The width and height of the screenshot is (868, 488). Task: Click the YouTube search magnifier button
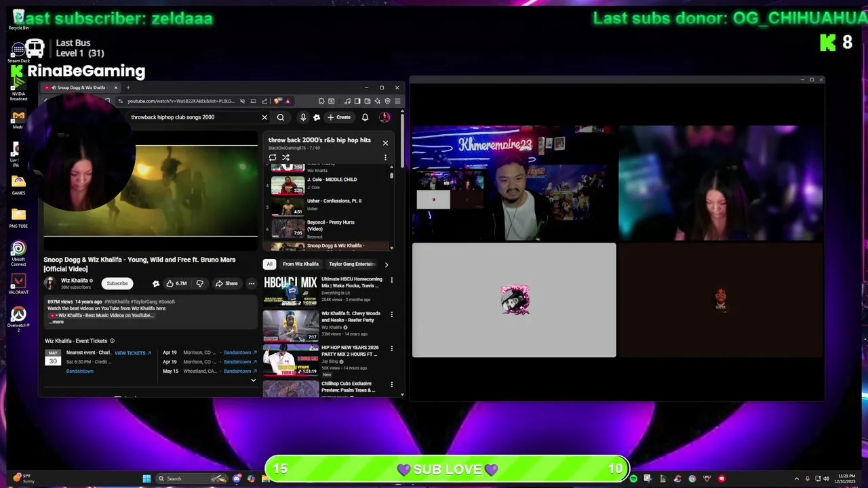coord(280,117)
